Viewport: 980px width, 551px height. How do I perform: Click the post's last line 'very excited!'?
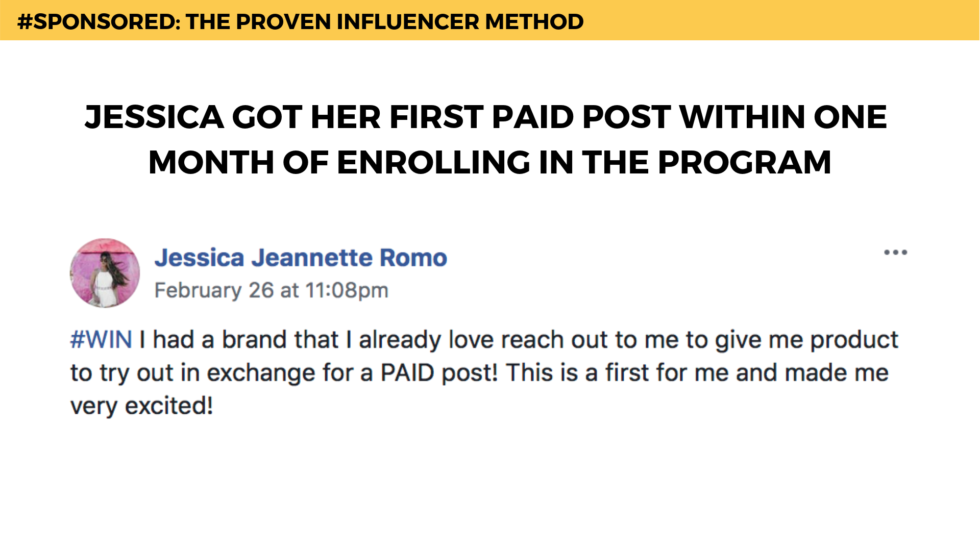tap(141, 406)
